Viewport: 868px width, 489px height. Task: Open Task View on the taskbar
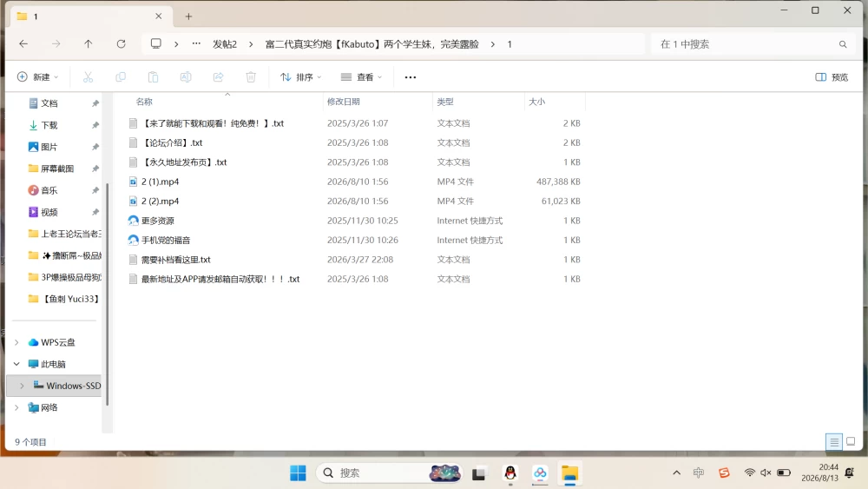[479, 473]
